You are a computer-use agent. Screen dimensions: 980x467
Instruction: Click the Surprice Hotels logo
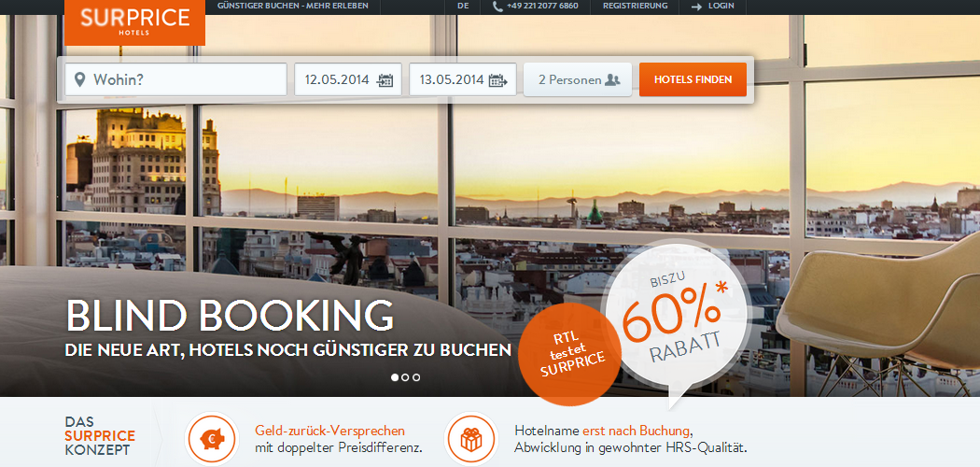[134, 21]
